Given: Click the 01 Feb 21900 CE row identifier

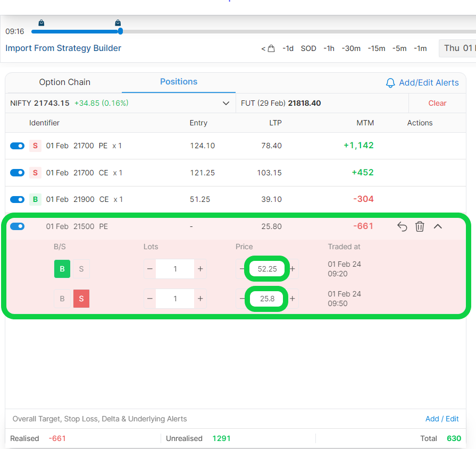Looking at the screenshot, I should 85,199.
